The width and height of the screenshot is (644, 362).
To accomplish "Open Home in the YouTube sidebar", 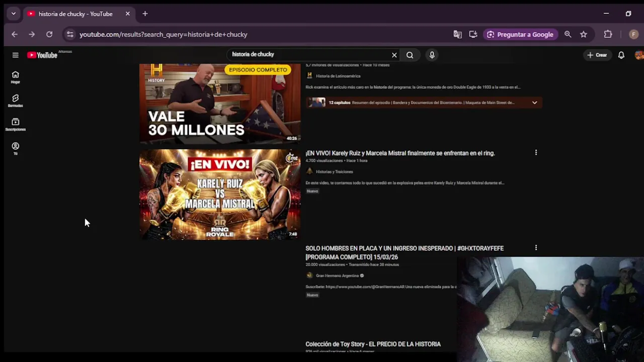I will tap(15, 77).
